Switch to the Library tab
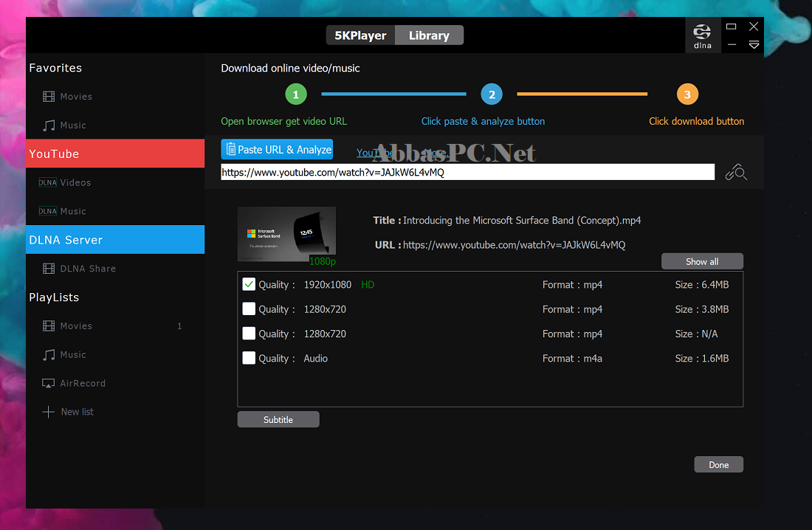Screen dimensions: 812x530 coord(430,35)
